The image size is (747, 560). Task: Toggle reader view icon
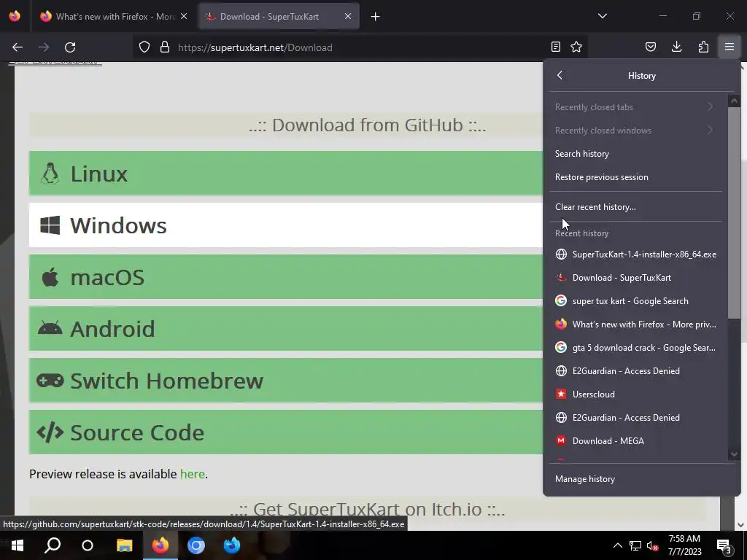pos(555,47)
